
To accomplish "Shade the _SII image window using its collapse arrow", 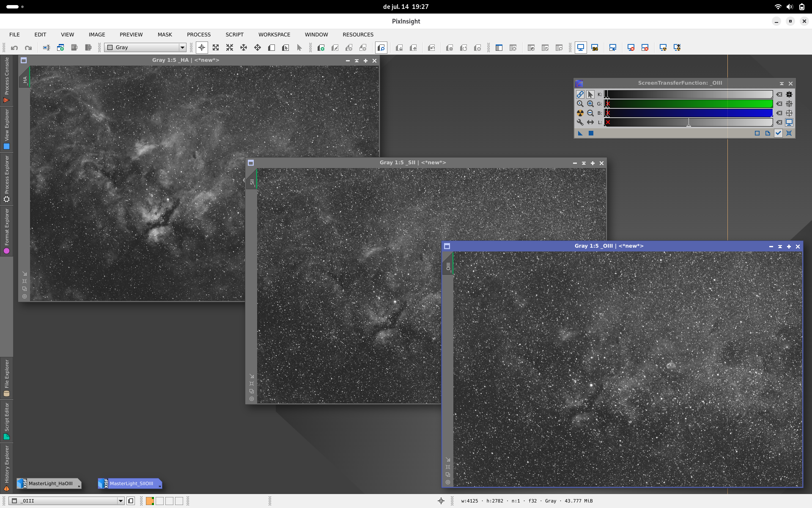I will point(584,163).
